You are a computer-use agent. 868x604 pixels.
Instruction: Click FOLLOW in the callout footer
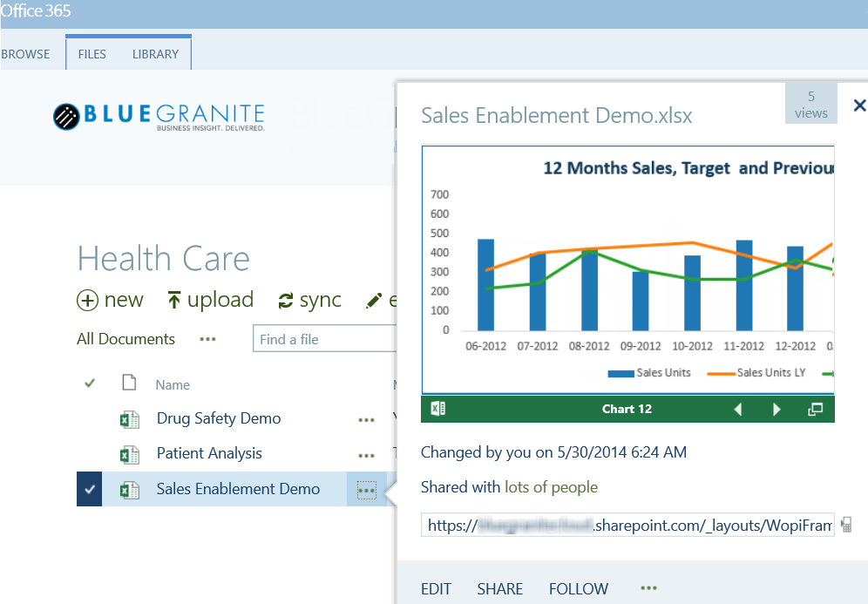pyautogui.click(x=579, y=588)
